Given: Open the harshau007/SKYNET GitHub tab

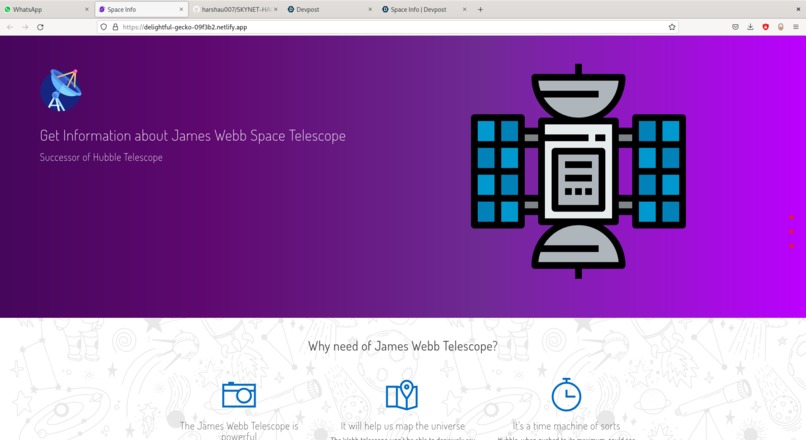Looking at the screenshot, I should point(234,9).
